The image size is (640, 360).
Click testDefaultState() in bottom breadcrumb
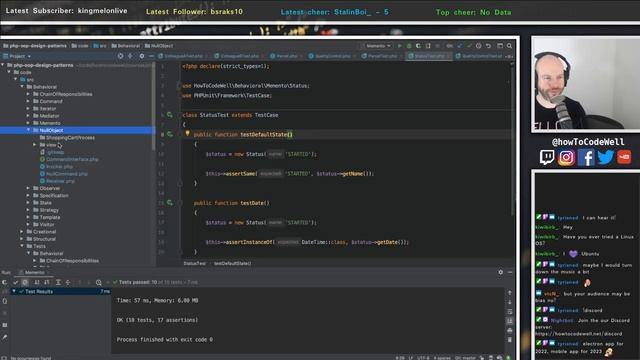pyautogui.click(x=233, y=264)
